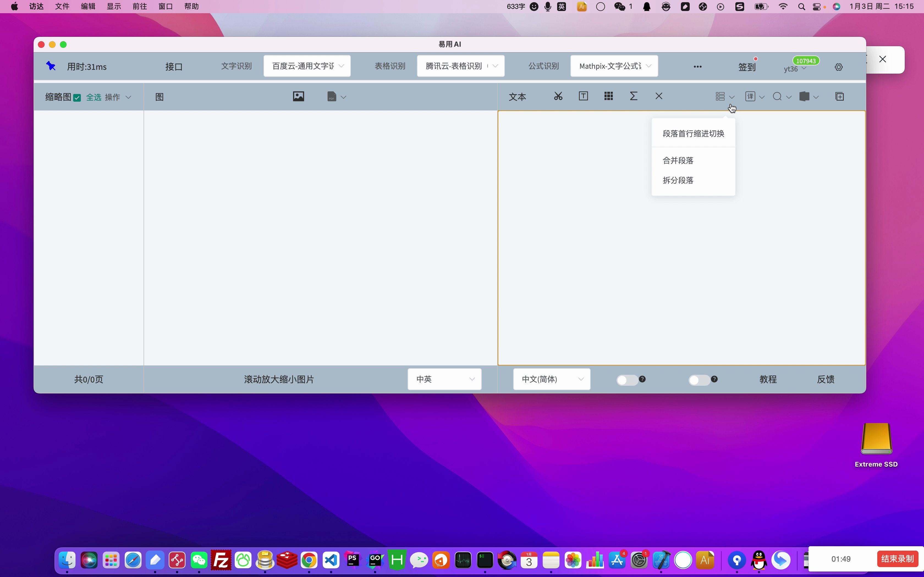Open the 教程 link
Image resolution: width=924 pixels, height=577 pixels.
tap(768, 379)
